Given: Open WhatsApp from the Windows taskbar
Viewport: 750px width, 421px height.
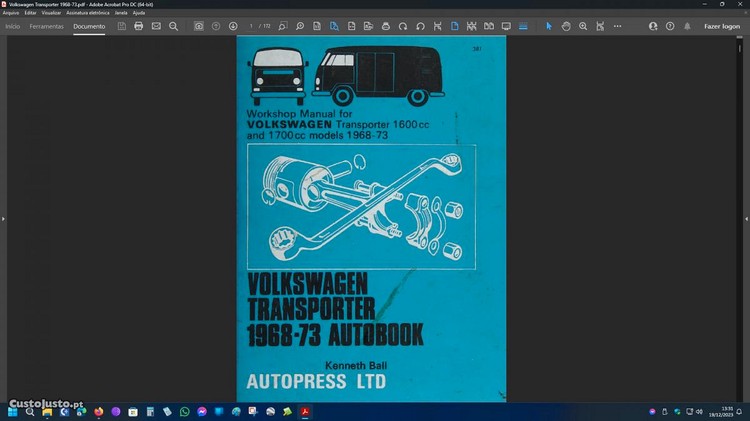Looking at the screenshot, I should [x=184, y=411].
